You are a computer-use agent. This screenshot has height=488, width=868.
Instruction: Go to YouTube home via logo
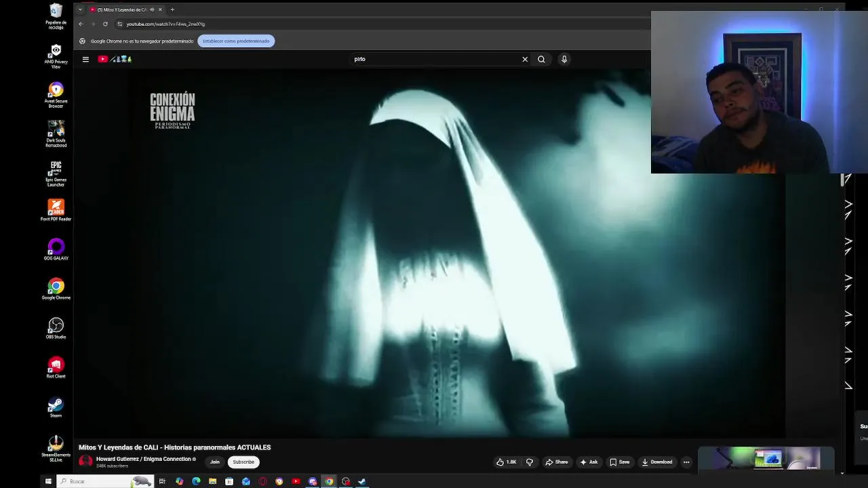pos(115,59)
